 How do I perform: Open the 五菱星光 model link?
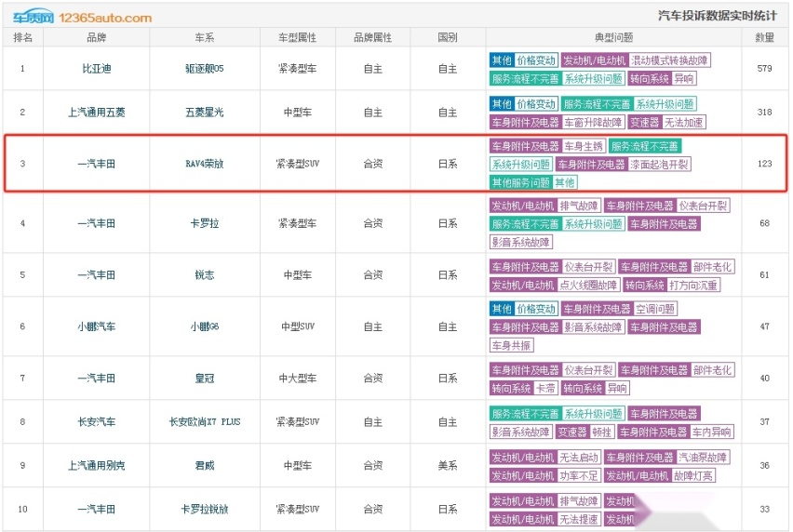tap(205, 113)
